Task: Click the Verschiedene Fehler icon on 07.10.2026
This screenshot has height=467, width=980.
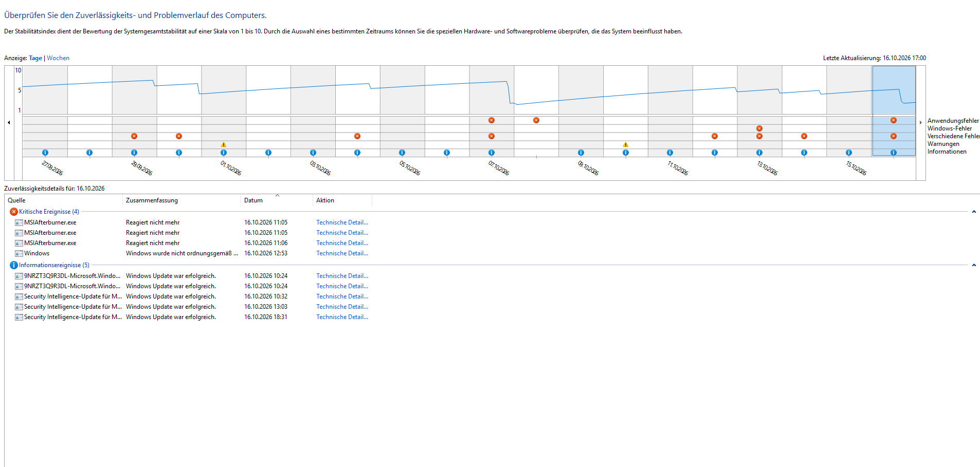Action: click(x=492, y=136)
